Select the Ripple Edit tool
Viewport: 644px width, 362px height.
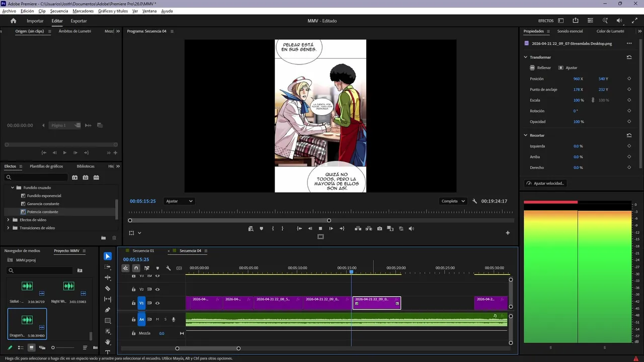tap(108, 278)
